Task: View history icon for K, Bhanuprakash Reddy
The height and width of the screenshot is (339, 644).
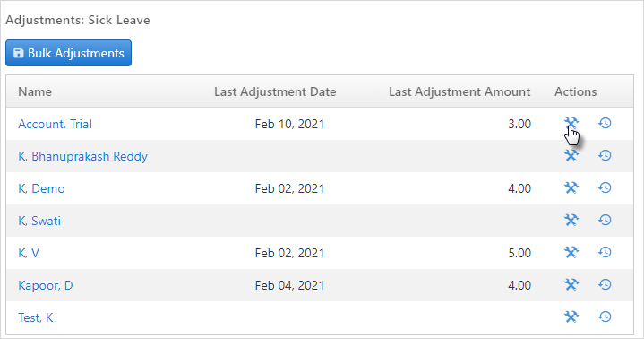Action: coord(605,155)
